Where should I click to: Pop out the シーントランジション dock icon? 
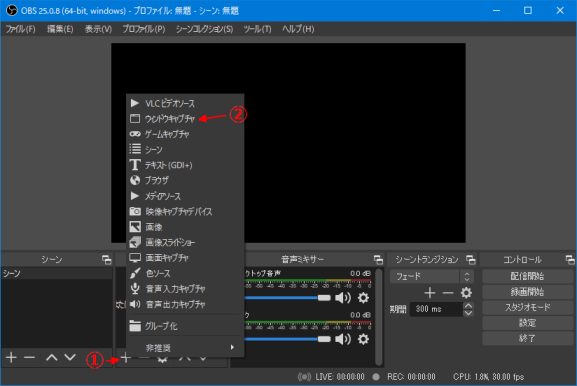pyautogui.click(x=471, y=260)
